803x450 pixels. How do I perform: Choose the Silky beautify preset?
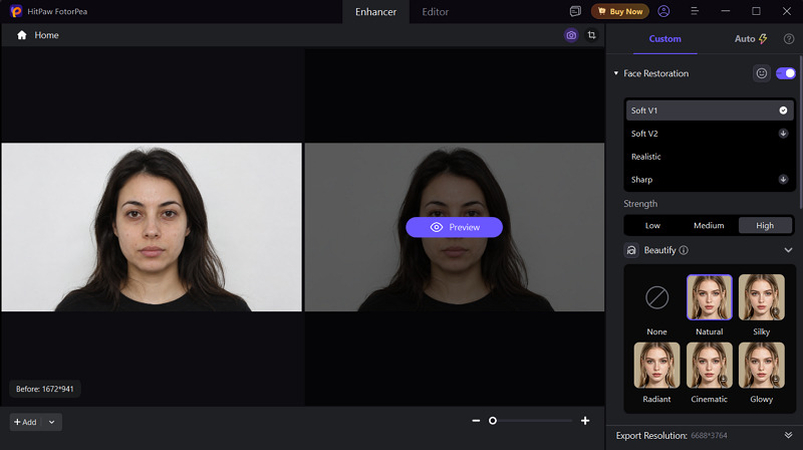(762, 297)
